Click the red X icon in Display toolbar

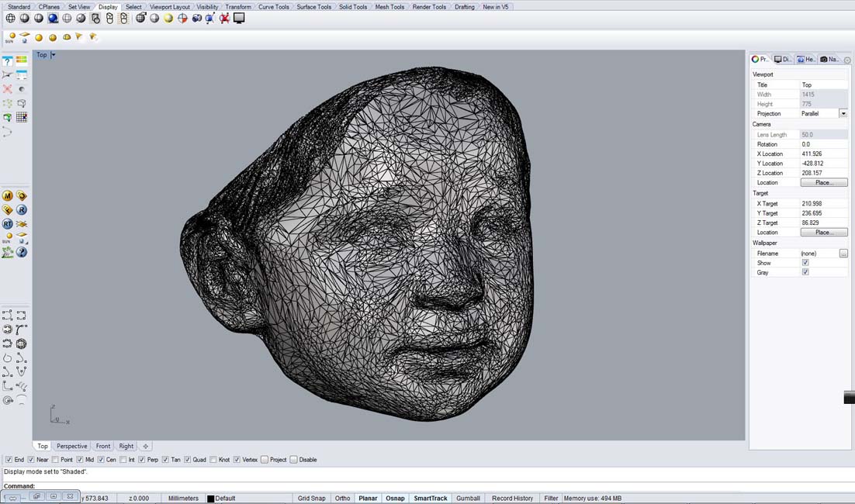225,19
